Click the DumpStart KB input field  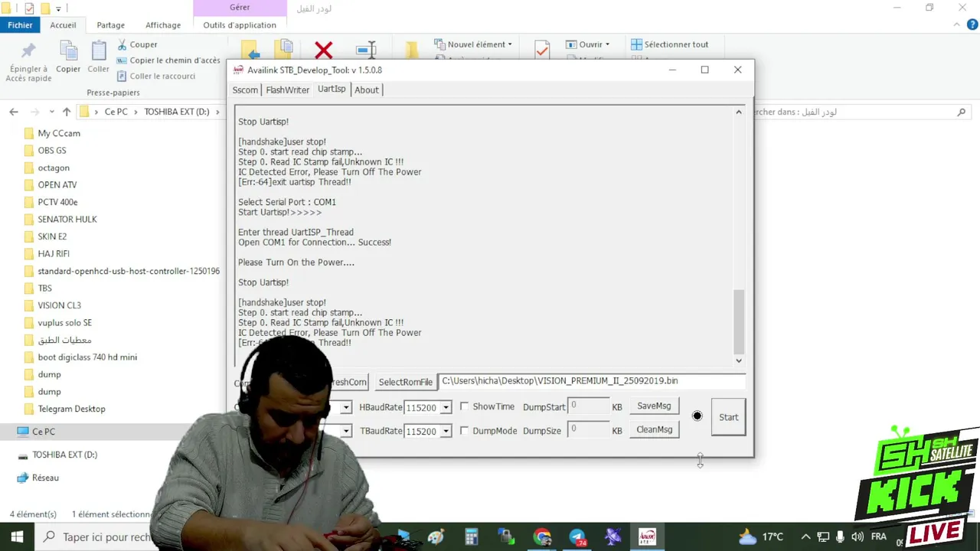[x=588, y=406]
